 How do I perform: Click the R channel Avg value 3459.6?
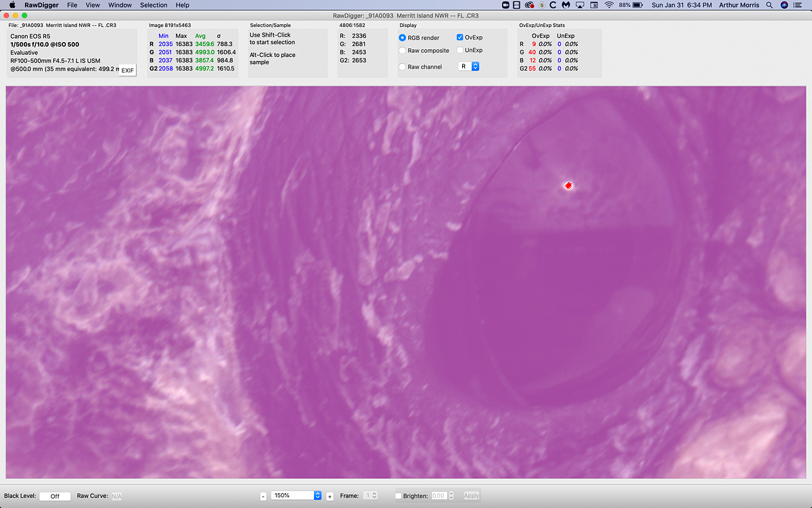[205, 44]
